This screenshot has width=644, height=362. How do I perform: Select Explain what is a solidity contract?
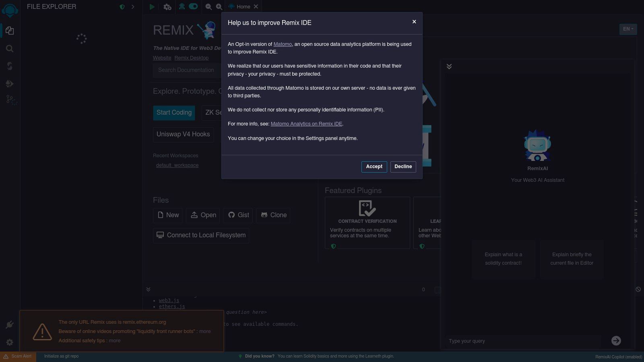click(x=504, y=259)
